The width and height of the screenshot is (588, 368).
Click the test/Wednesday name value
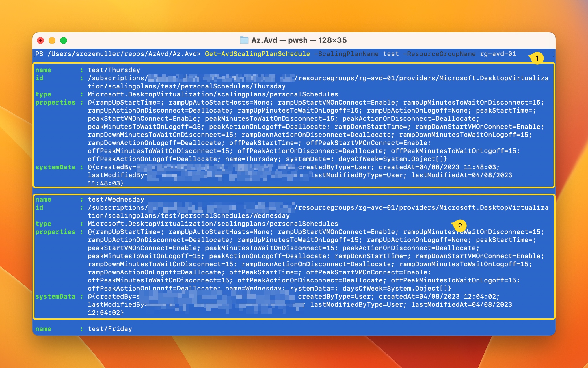tap(116, 200)
